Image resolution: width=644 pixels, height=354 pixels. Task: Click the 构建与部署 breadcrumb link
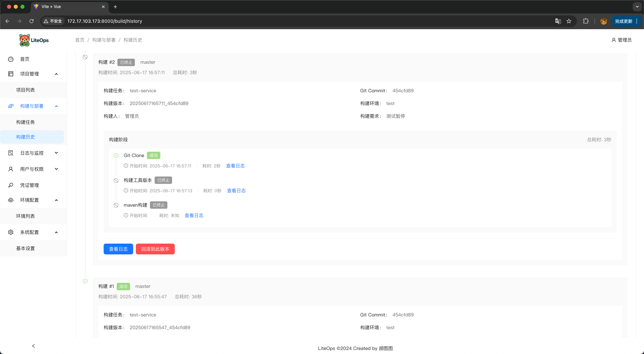pos(104,40)
